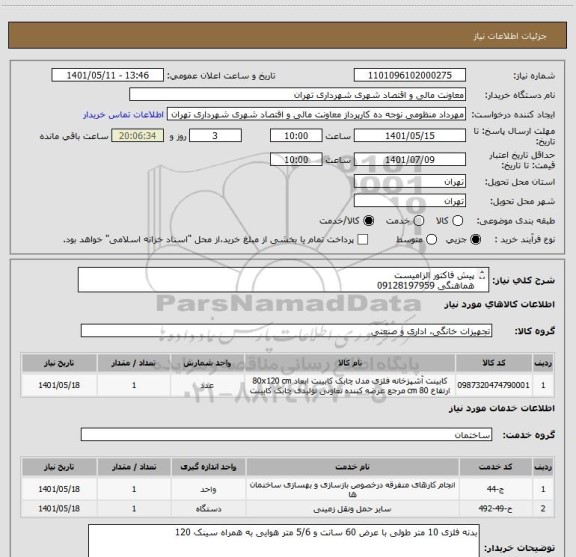The width and height of the screenshot is (576, 557).
Task: Click the سایر حمل ونقل زمینی service row
Action: (x=287, y=509)
